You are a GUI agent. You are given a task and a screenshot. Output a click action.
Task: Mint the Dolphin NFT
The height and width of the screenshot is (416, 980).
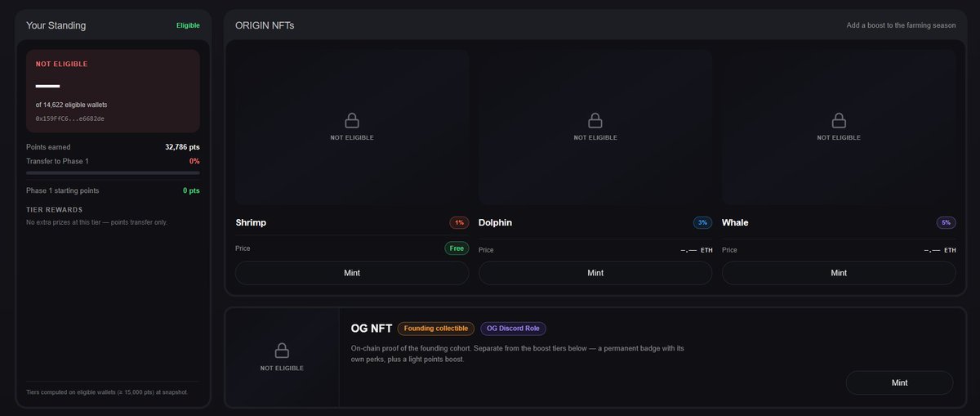pos(595,273)
